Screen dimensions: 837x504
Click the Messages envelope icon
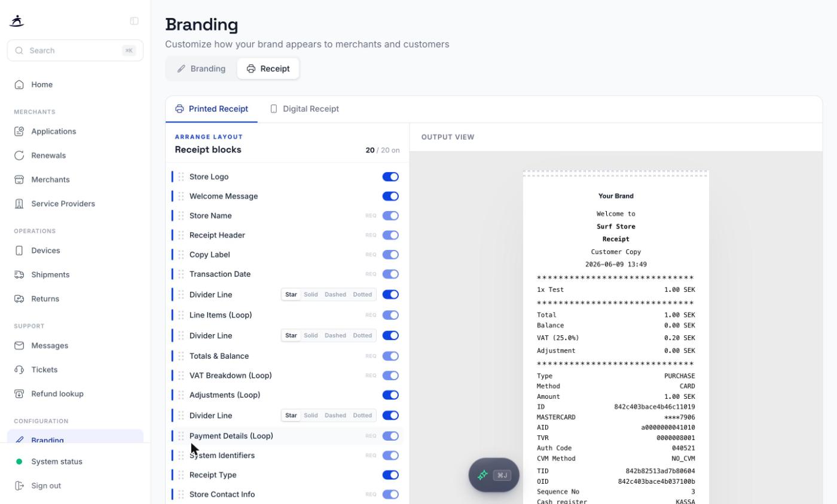(x=19, y=346)
